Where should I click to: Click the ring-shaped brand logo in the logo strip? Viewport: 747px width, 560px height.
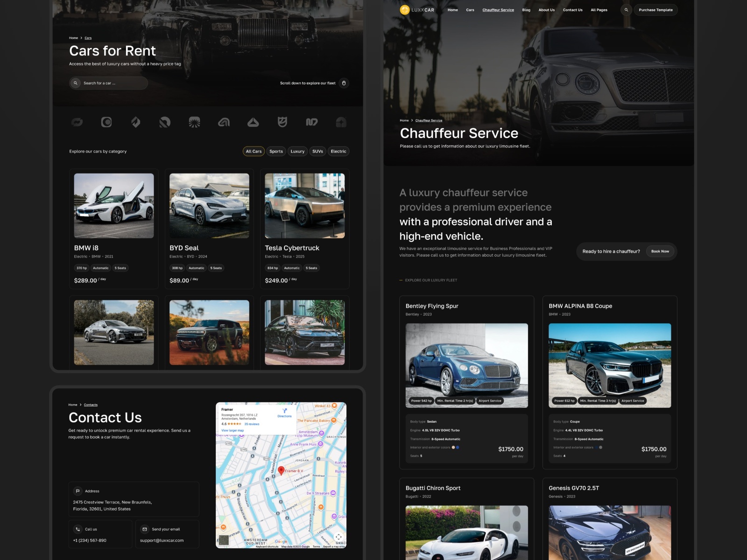(106, 122)
